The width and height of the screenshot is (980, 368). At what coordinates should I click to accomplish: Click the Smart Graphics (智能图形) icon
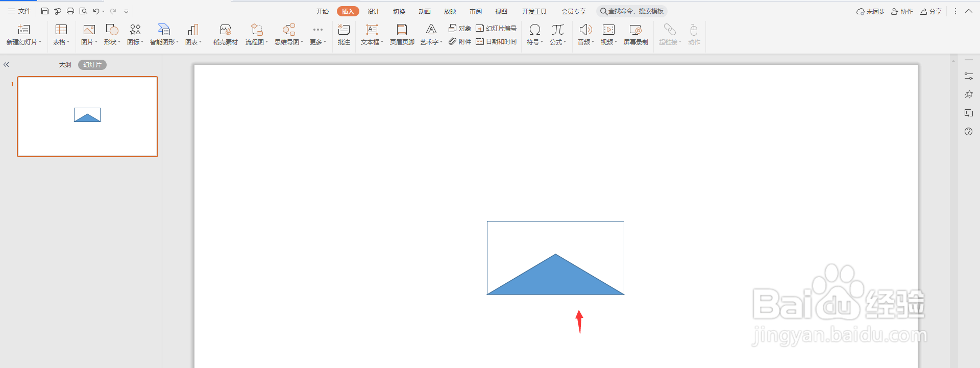[x=164, y=30]
